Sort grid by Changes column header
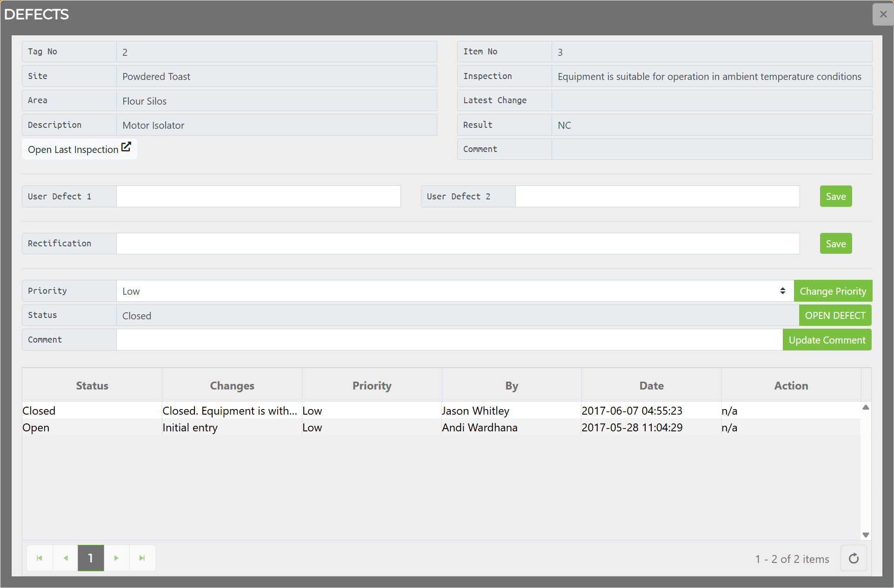Viewport: 894px width, 588px height. point(232,385)
